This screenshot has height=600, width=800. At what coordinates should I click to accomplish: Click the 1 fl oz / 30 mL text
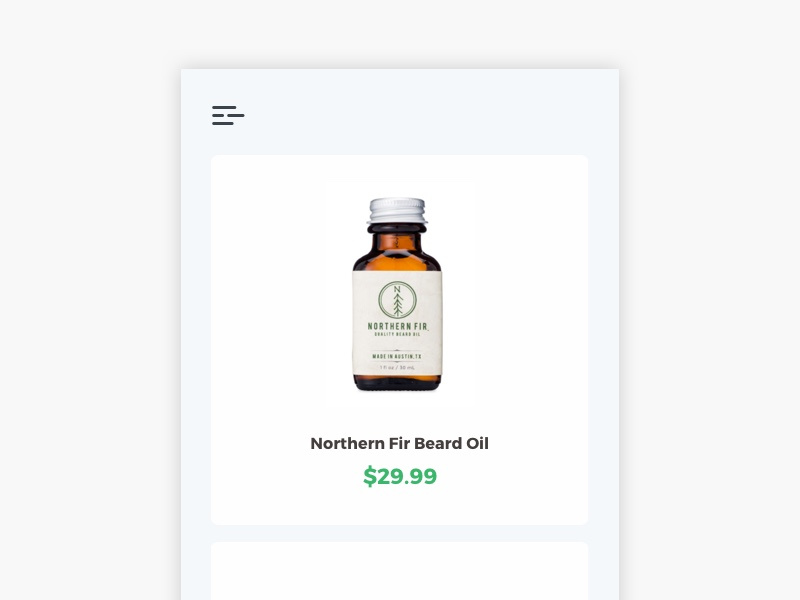(x=397, y=367)
